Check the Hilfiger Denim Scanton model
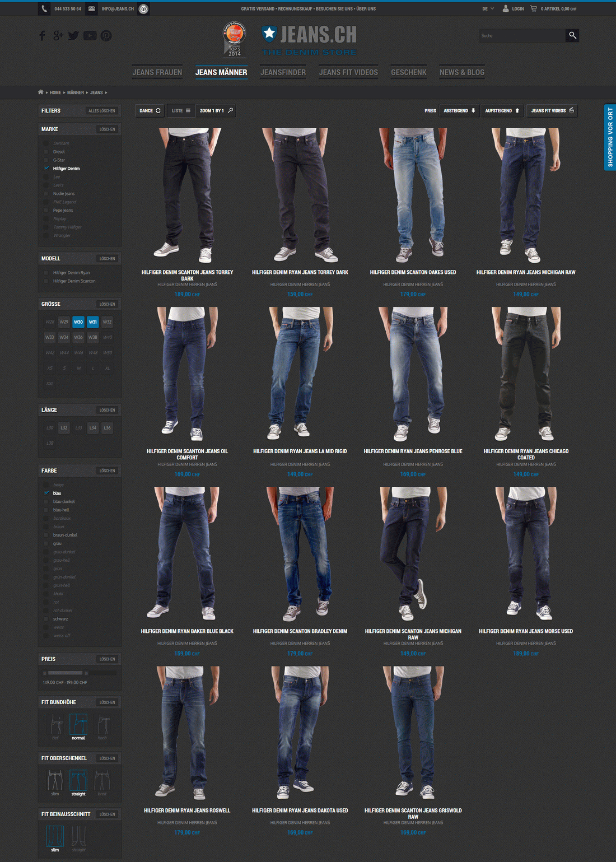This screenshot has height=862, width=616. tap(46, 281)
